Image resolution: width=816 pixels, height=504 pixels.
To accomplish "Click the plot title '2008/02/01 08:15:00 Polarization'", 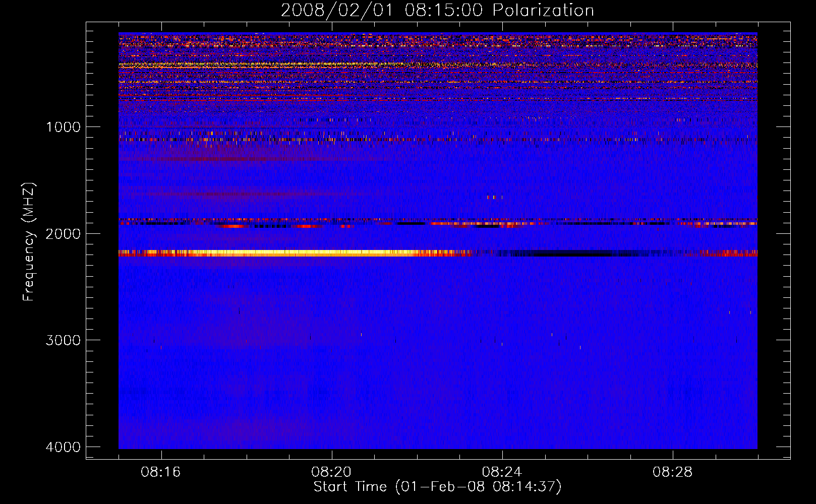I will tap(437, 10).
